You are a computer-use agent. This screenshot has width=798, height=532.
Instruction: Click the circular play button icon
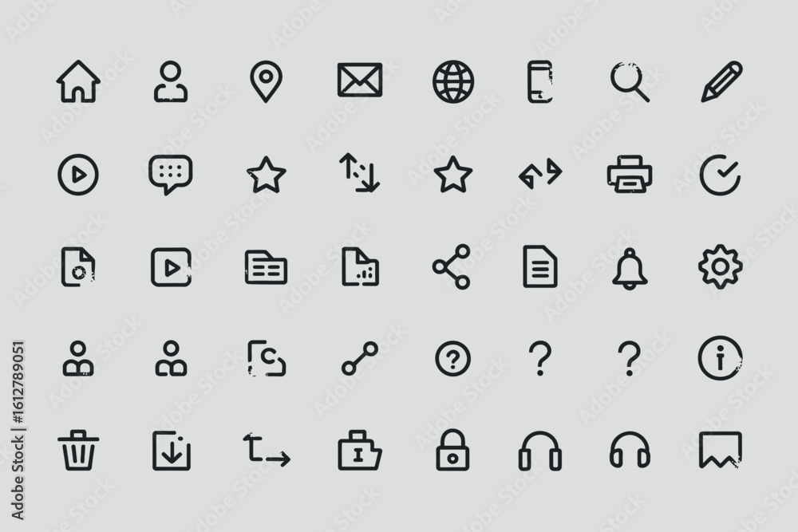[x=78, y=175]
